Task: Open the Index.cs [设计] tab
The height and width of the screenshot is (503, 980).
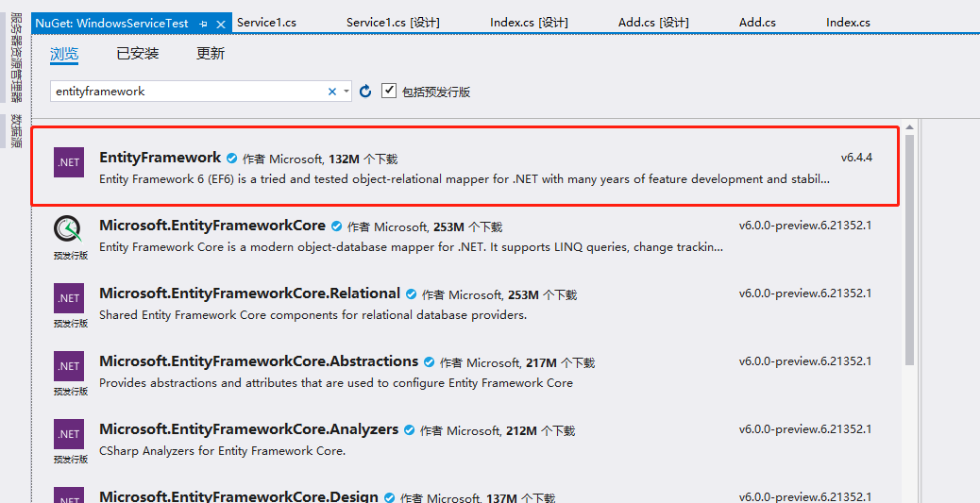Action: (x=529, y=23)
